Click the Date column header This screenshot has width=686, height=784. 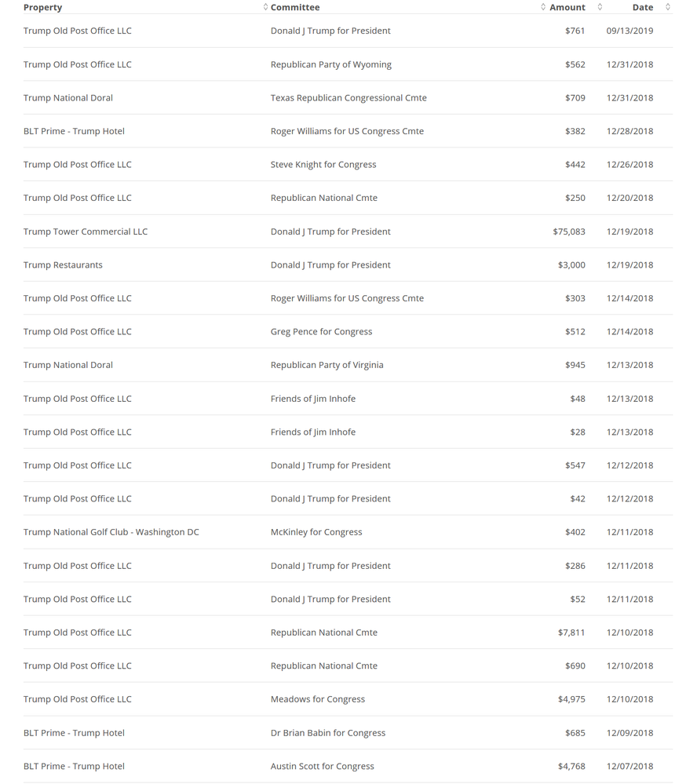click(x=643, y=7)
